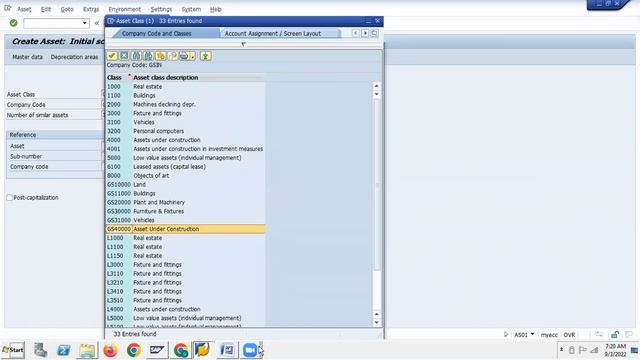Click the Start button

click(13, 350)
